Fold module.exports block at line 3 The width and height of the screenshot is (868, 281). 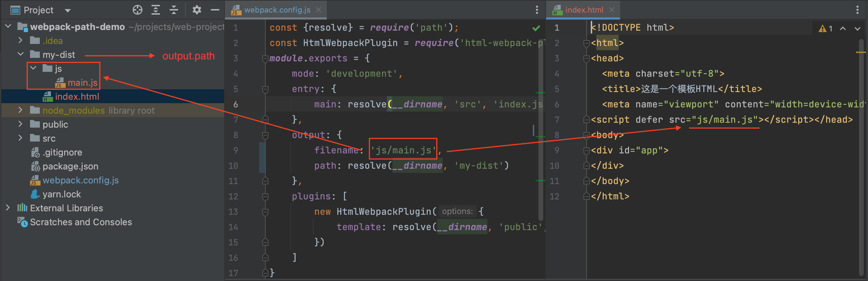coord(265,58)
